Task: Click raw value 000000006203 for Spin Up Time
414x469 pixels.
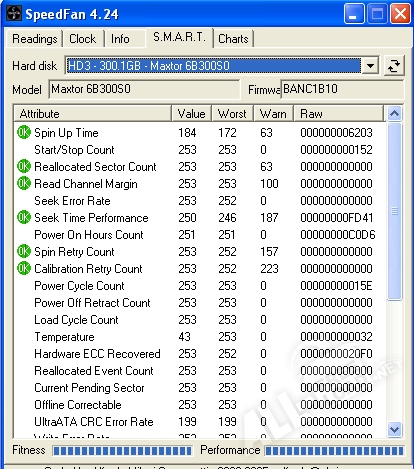Action: (x=336, y=132)
